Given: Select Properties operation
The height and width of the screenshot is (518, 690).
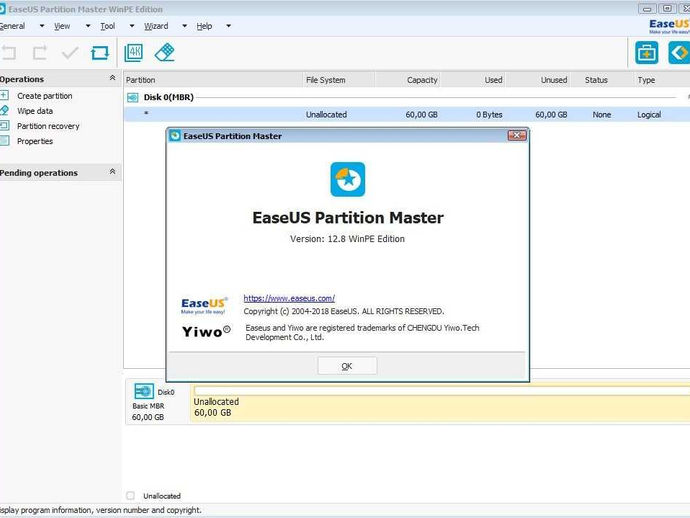Looking at the screenshot, I should point(35,141).
